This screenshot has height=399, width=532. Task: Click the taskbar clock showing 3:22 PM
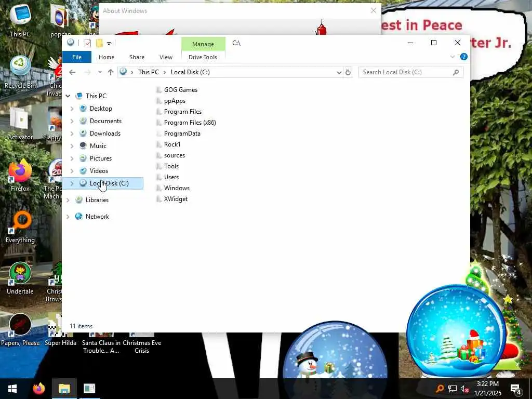pyautogui.click(x=487, y=389)
